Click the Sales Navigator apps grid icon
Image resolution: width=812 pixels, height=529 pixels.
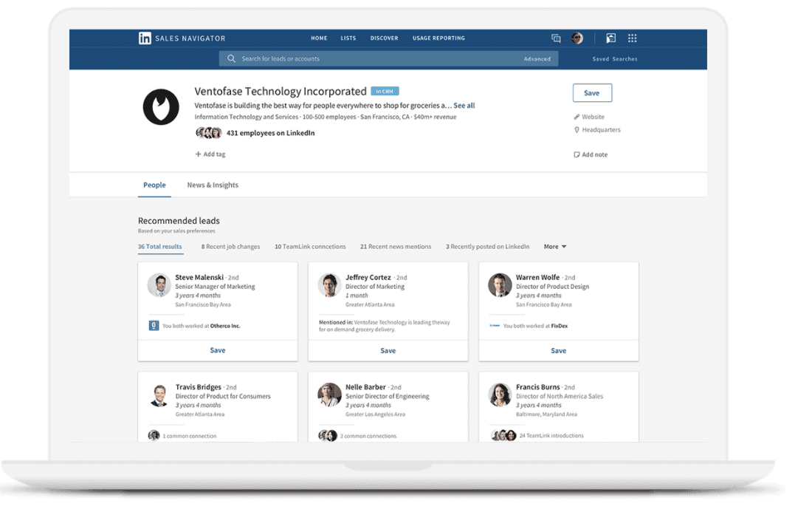click(x=632, y=38)
